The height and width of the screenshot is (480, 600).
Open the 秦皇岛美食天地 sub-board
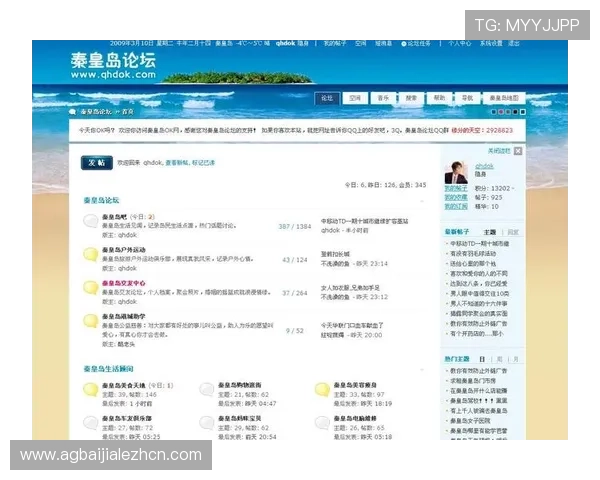pyautogui.click(x=124, y=385)
